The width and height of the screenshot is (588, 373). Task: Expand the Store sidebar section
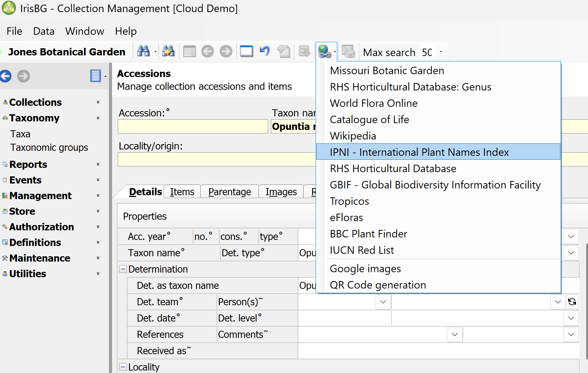tap(98, 211)
